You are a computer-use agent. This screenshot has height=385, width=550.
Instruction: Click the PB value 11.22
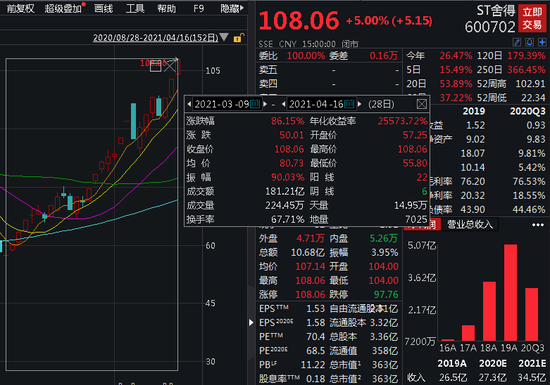coord(313,365)
